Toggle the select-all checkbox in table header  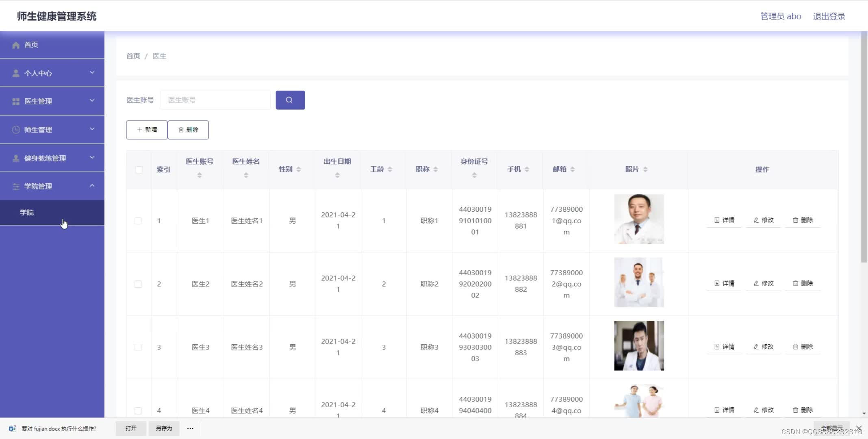pos(139,170)
